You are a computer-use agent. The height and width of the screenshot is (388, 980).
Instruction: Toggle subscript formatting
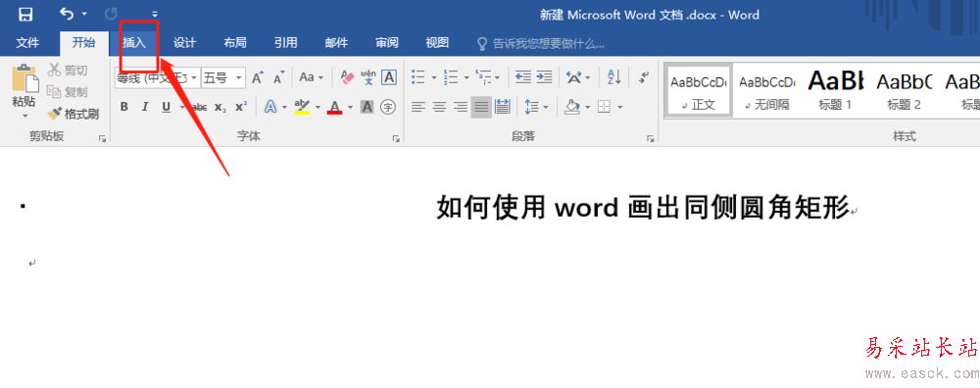click(220, 107)
